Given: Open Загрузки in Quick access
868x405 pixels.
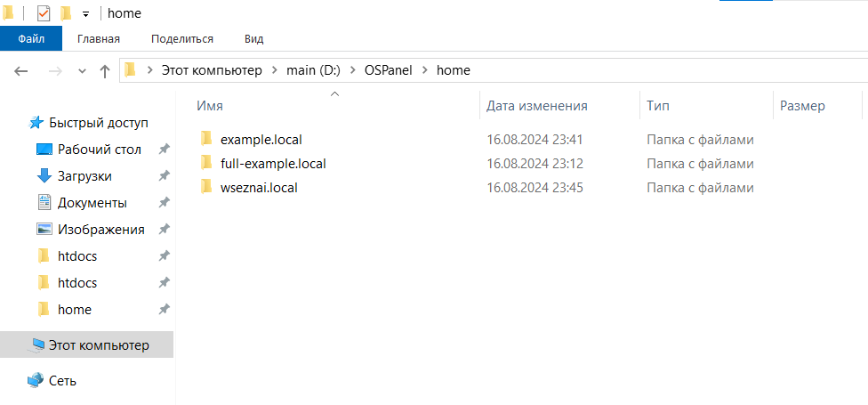Looking at the screenshot, I should (84, 176).
